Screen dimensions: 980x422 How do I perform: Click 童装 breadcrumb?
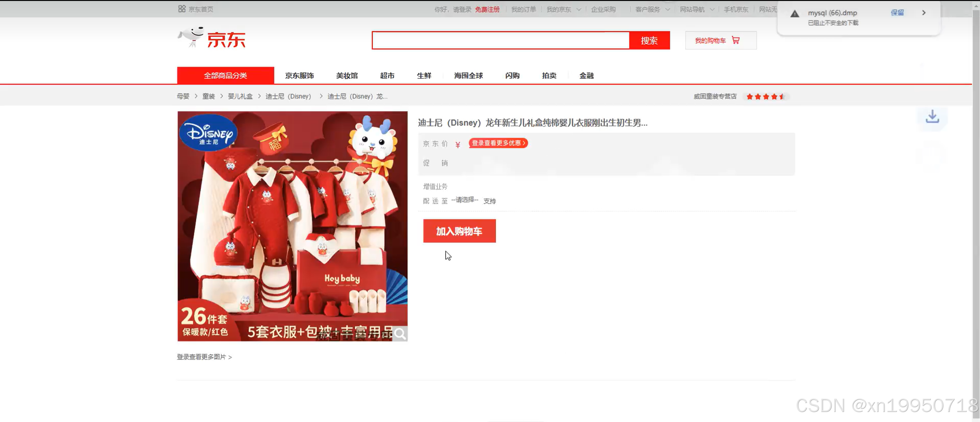(x=208, y=96)
